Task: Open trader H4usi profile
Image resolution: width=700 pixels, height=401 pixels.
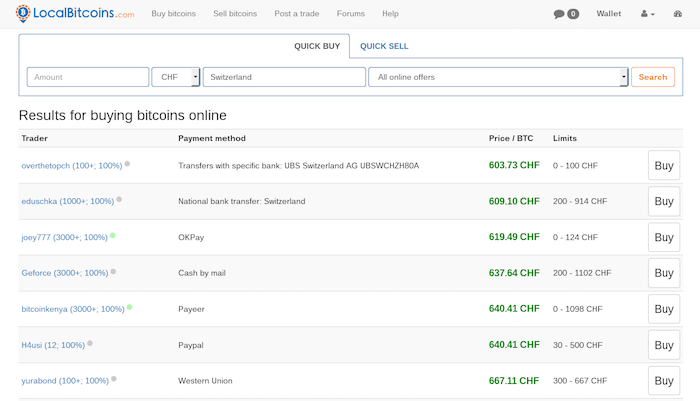Action: pyautogui.click(x=53, y=345)
